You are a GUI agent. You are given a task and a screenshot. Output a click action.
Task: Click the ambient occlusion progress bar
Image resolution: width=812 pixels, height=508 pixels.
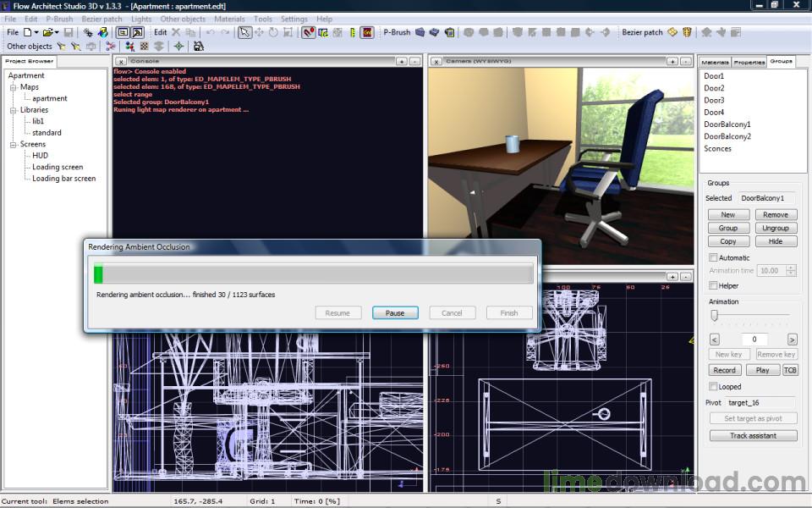pyautogui.click(x=313, y=273)
